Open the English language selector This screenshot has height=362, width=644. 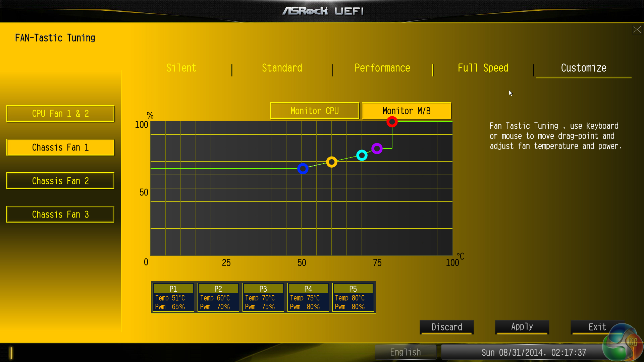point(405,352)
